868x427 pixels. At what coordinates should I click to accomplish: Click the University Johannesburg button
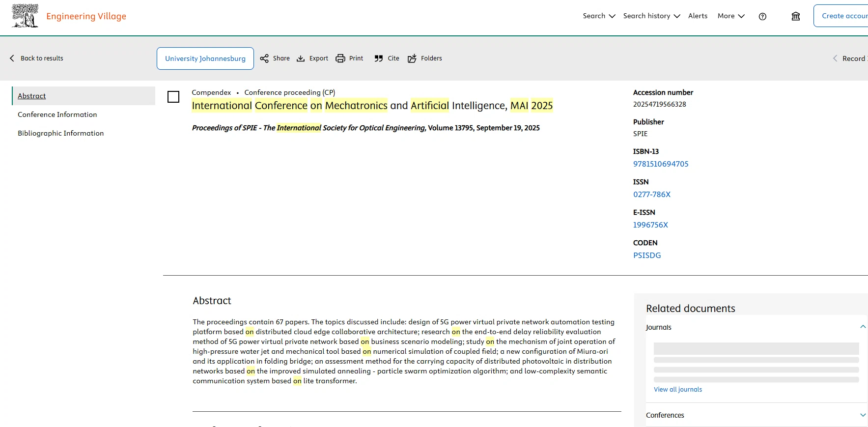205,58
